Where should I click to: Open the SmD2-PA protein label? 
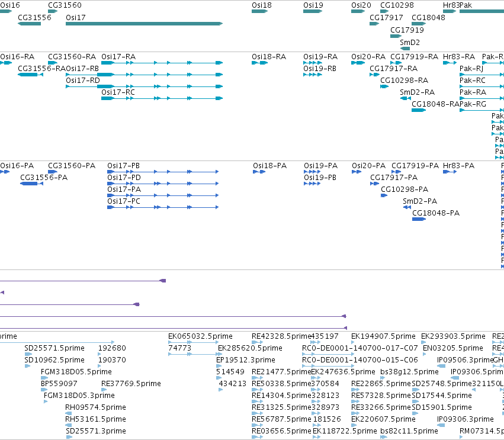click(420, 201)
